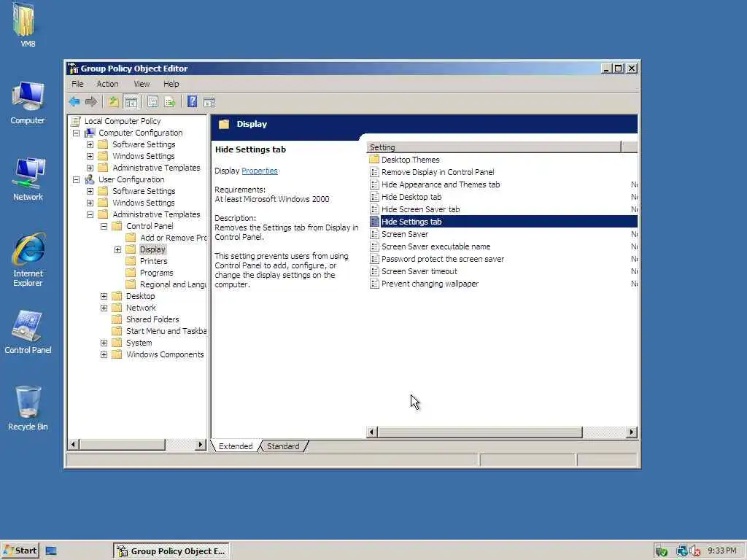Expand the Display tree node
747x560 pixels.
[117, 249]
